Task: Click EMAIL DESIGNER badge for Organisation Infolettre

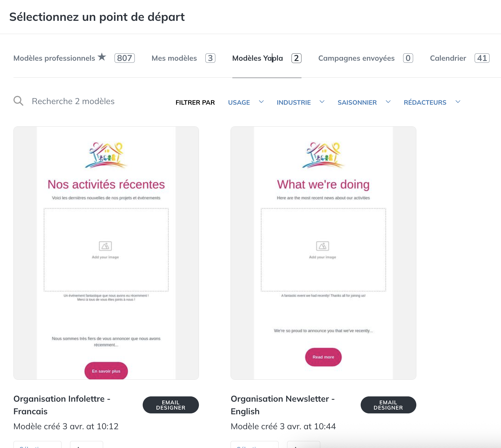Action: point(171,405)
